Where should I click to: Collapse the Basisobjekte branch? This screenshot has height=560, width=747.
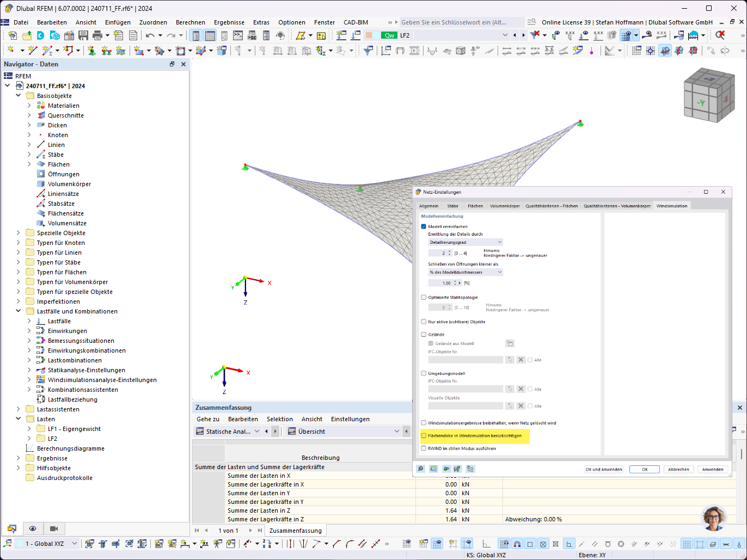coord(18,95)
